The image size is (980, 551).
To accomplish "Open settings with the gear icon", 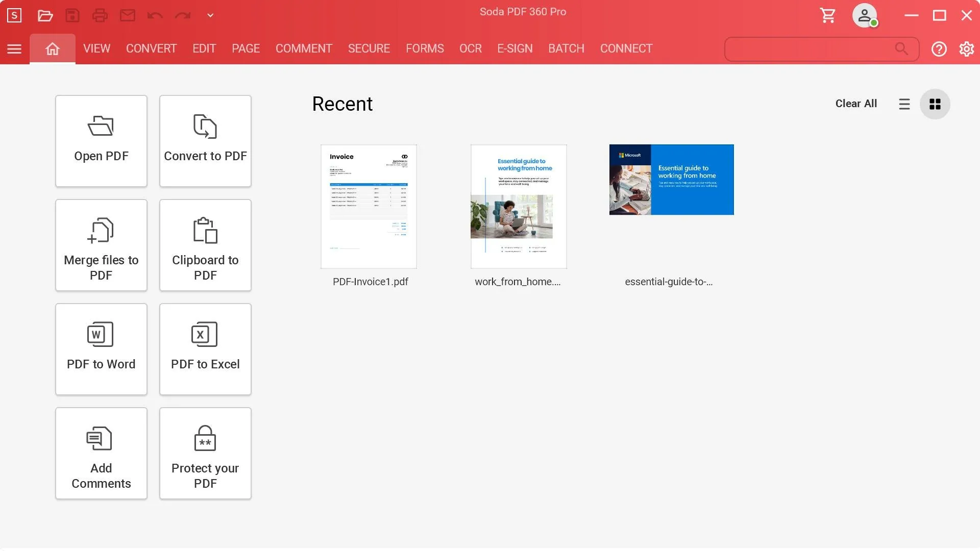I will click(966, 48).
